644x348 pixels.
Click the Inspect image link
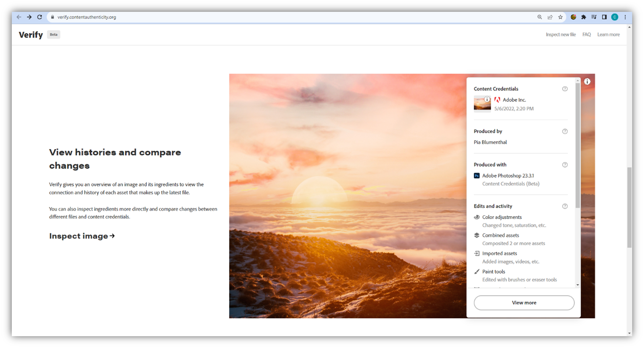82,236
